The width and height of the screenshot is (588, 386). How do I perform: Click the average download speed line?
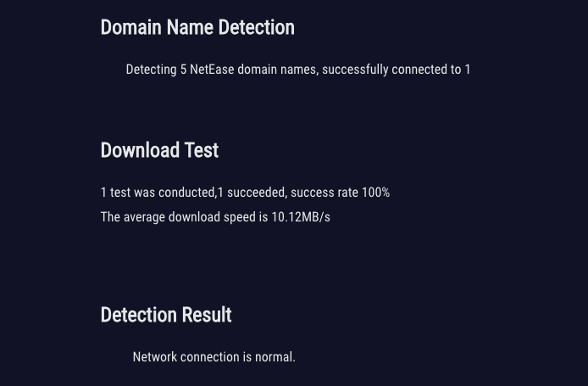coord(215,217)
